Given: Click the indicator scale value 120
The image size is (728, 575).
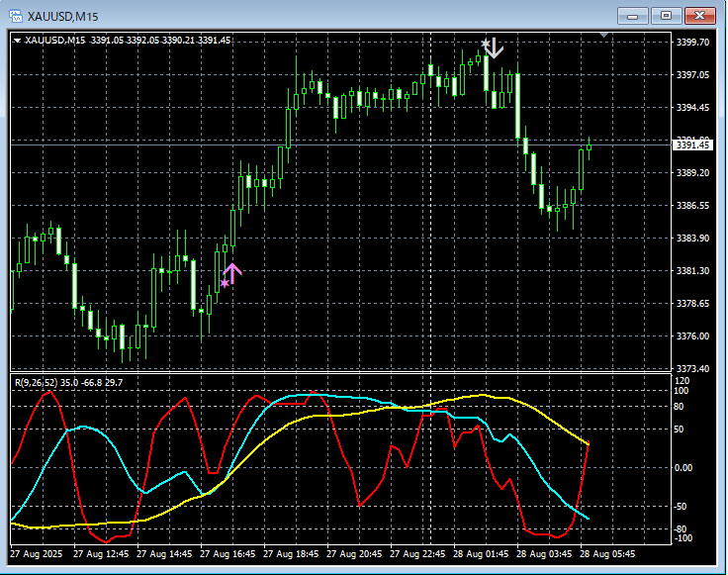Looking at the screenshot, I should pos(682,381).
